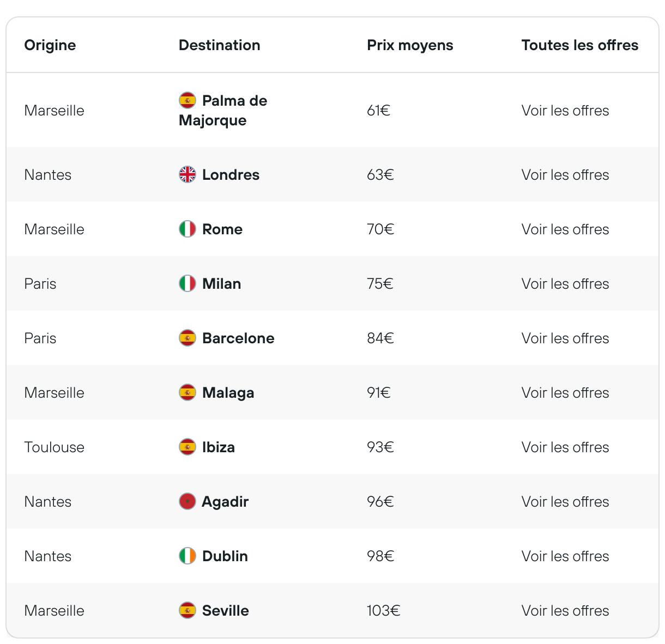The width and height of the screenshot is (665, 644).
Task: View offers for Marseille to Rome
Action: point(565,229)
